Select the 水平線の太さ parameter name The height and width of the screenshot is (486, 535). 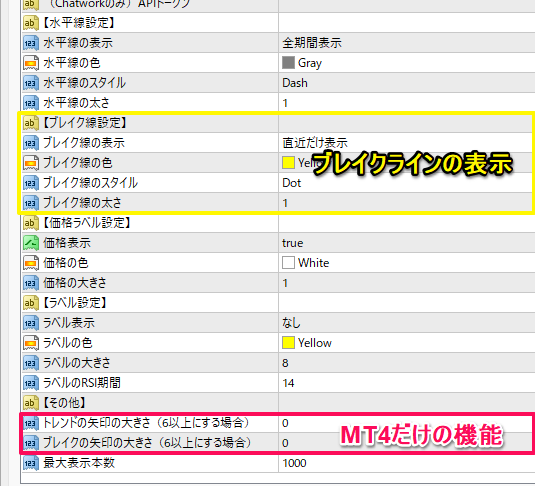[76, 103]
